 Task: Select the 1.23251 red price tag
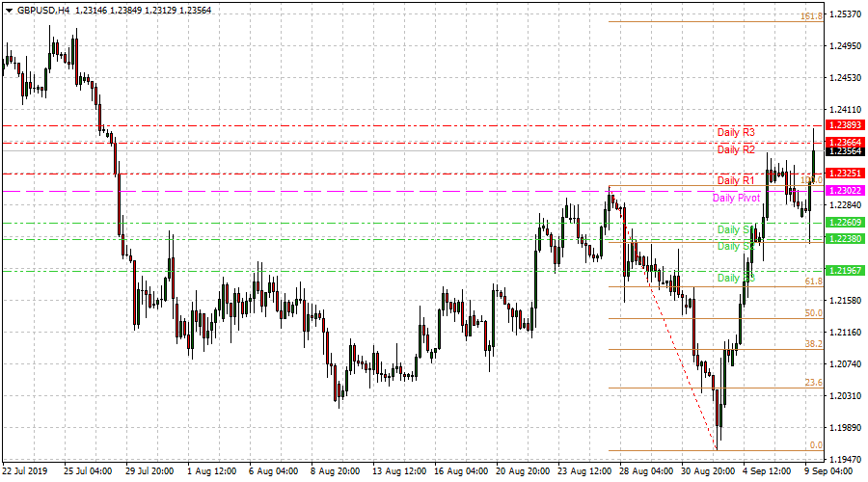[844, 174]
